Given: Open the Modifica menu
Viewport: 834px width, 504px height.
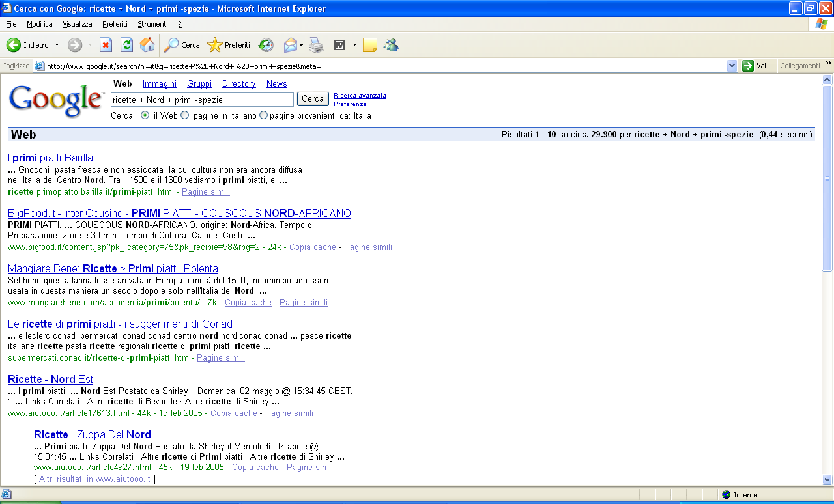Looking at the screenshot, I should 40,24.
